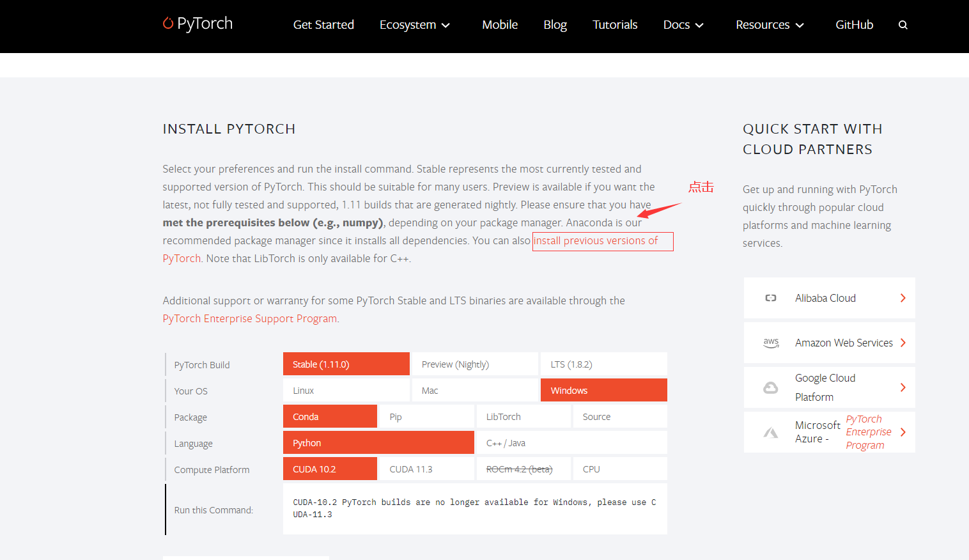Click the Your OS row label
The width and height of the screenshot is (969, 560).
pyautogui.click(x=191, y=391)
